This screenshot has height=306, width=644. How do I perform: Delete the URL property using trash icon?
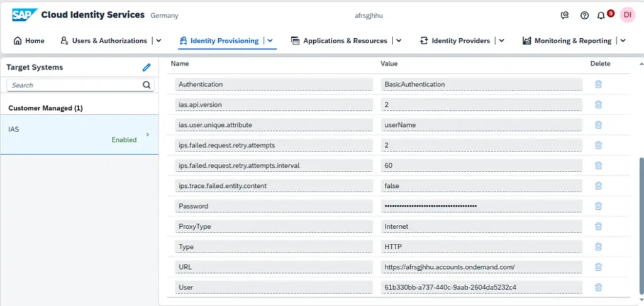pyautogui.click(x=598, y=267)
